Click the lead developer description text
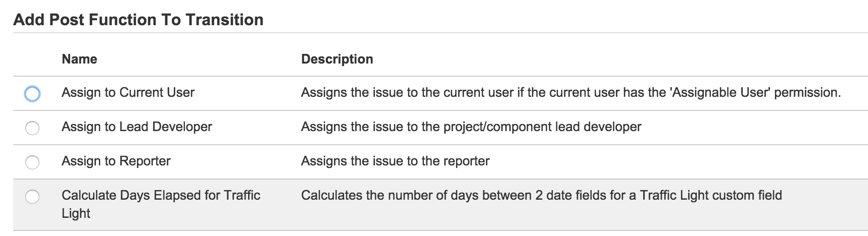The image size is (868, 236). pos(471,127)
